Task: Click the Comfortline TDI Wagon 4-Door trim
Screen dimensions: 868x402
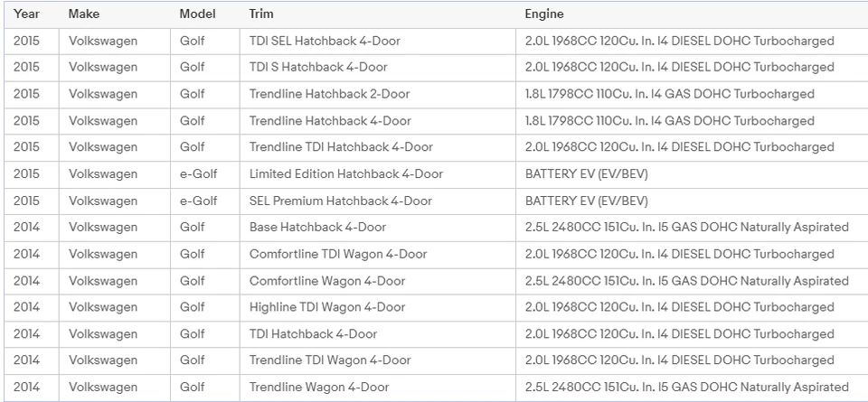Action: (x=338, y=254)
